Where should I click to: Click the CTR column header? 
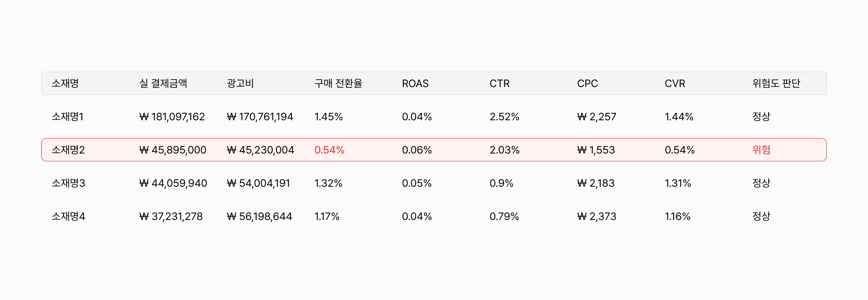click(x=499, y=84)
